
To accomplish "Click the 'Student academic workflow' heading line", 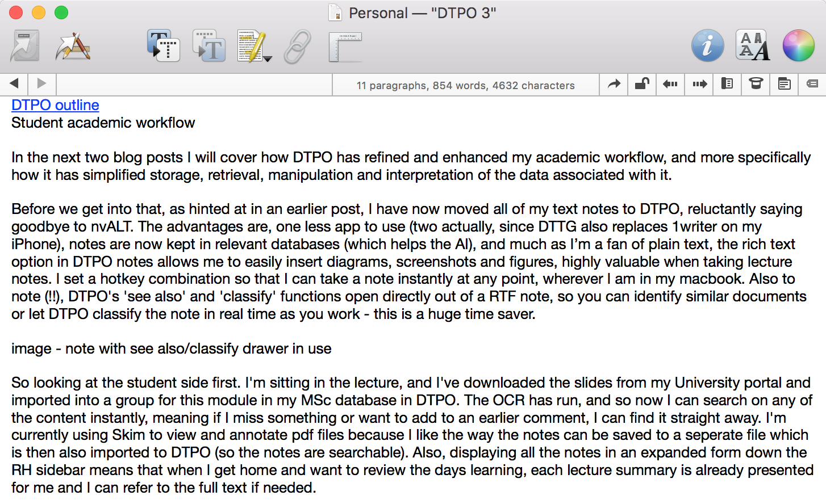I will [103, 123].
